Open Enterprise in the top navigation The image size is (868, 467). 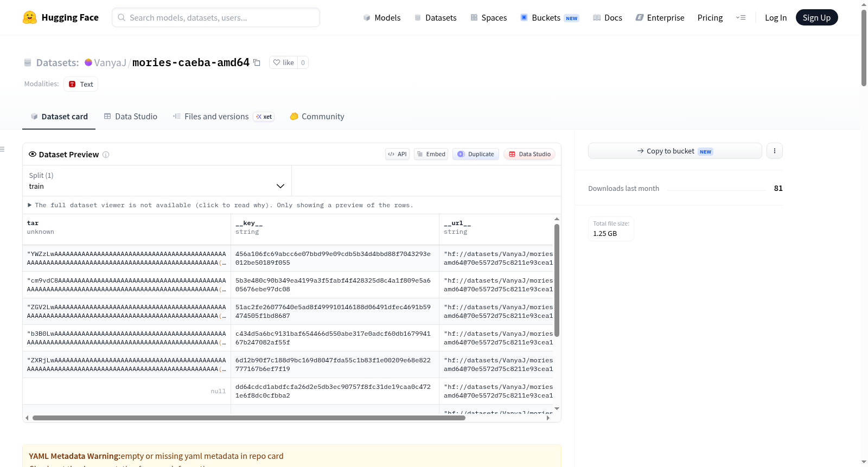[x=660, y=17]
